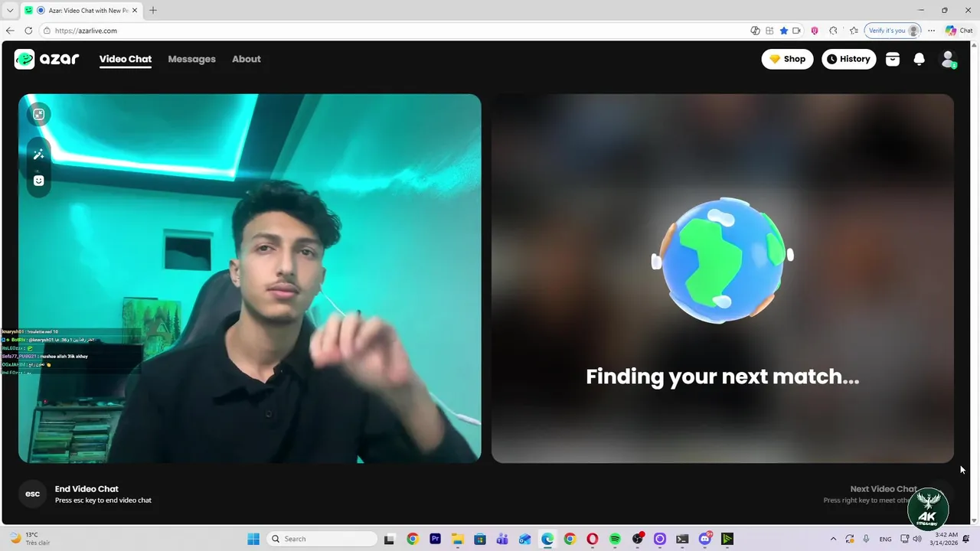Open browser Settings and more menu
This screenshot has height=551, width=980.
click(931, 31)
